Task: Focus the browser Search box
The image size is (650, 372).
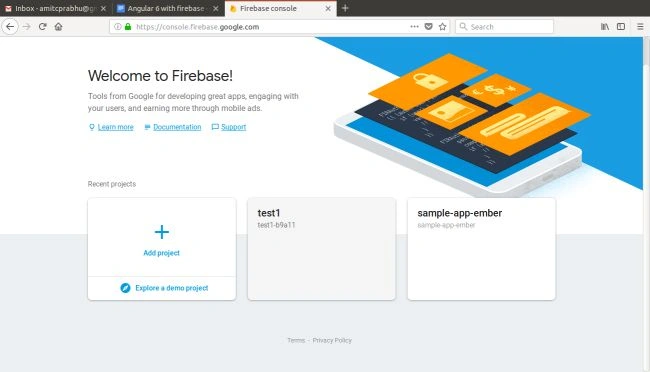Action: [504, 27]
